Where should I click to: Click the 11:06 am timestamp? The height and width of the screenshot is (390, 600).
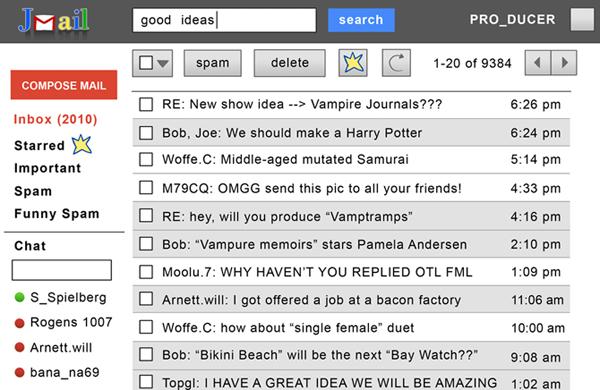[x=537, y=300]
